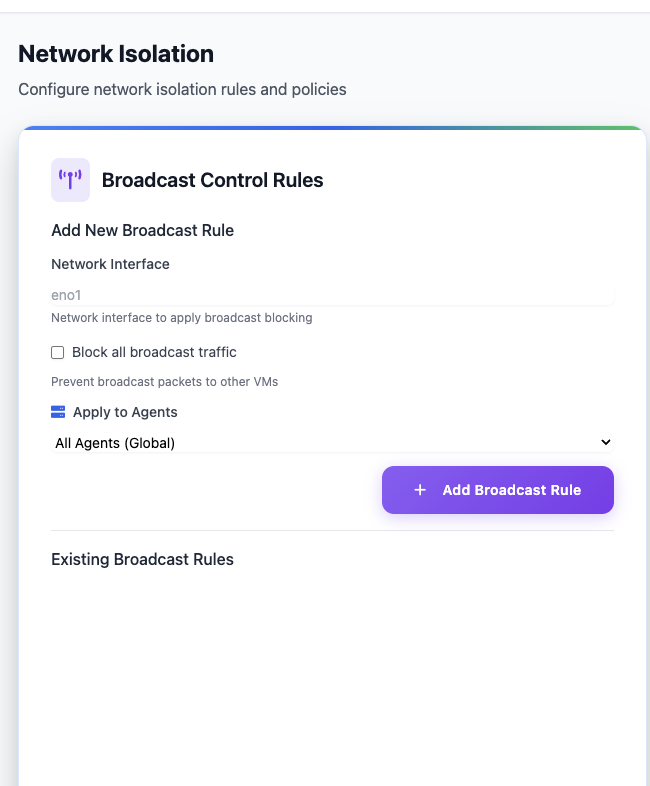Select the Broadcast Control Rules title
Viewport: 650px width, 786px height.
click(212, 180)
